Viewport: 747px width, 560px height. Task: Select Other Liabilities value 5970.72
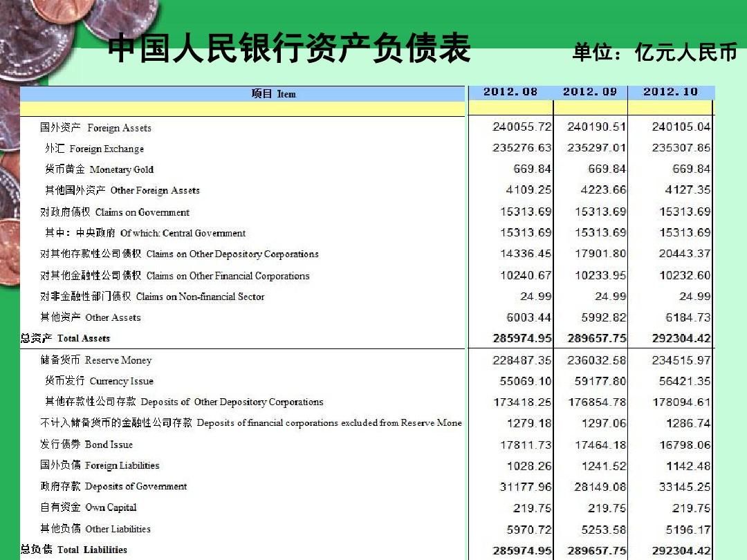point(529,530)
